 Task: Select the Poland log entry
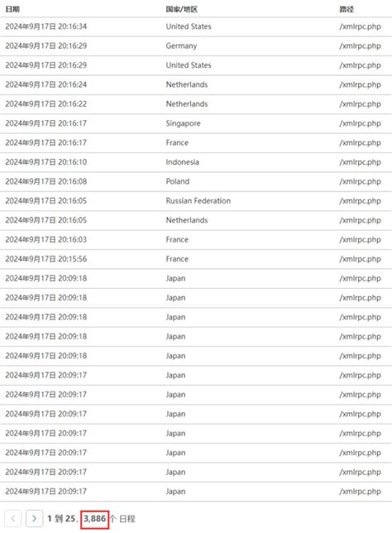click(x=196, y=181)
